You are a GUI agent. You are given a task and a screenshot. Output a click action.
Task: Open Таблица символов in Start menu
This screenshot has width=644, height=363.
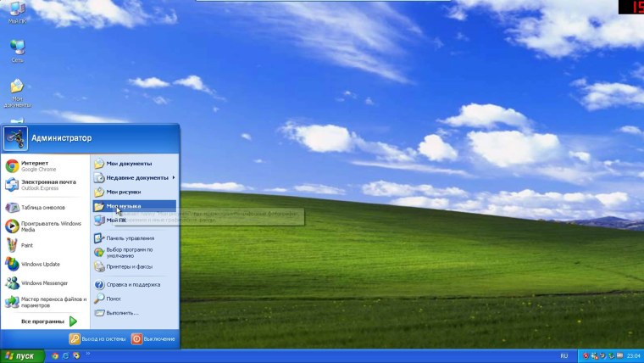(x=45, y=208)
